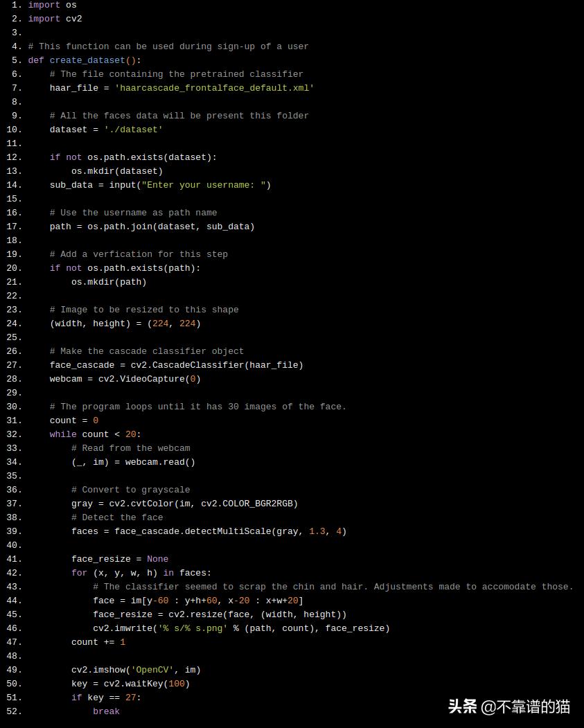Screen dimensions: 584x728
Task: Click 'face_cascade = cv2.CascadeClassifier(haar_file)' line
Action: click(x=177, y=365)
